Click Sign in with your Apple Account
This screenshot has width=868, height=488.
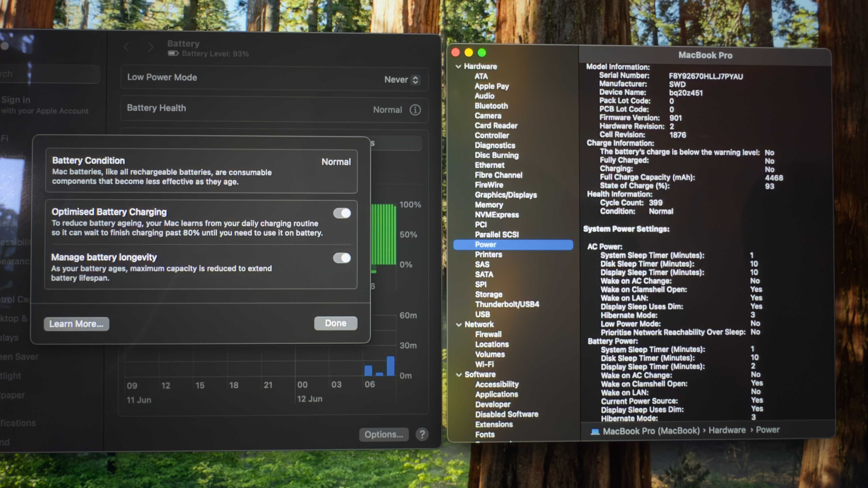tap(45, 105)
